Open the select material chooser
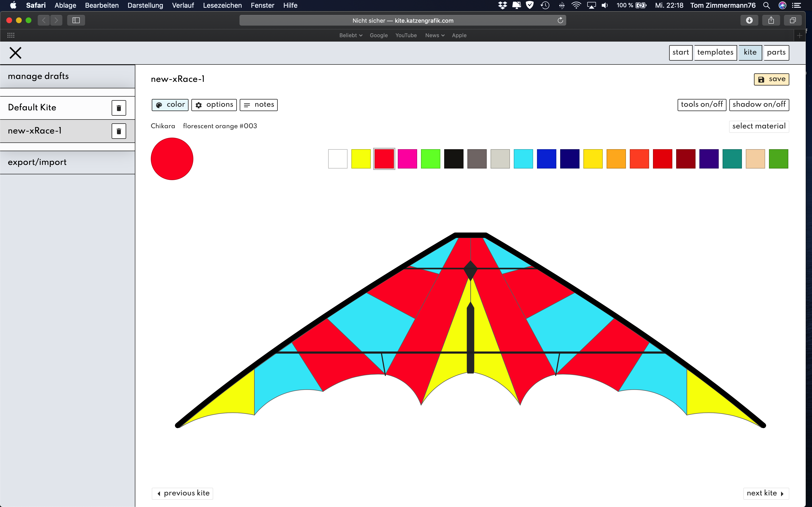The height and width of the screenshot is (507, 812). (759, 126)
